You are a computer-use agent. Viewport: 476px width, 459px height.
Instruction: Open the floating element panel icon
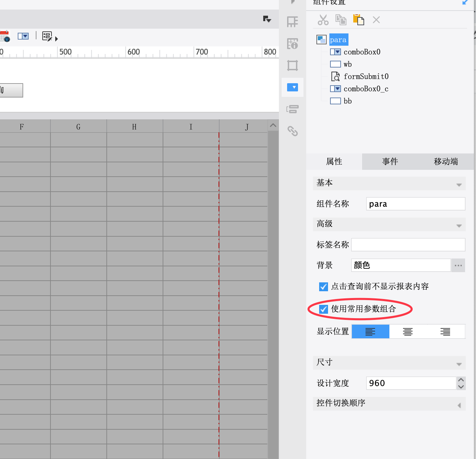tap(293, 65)
